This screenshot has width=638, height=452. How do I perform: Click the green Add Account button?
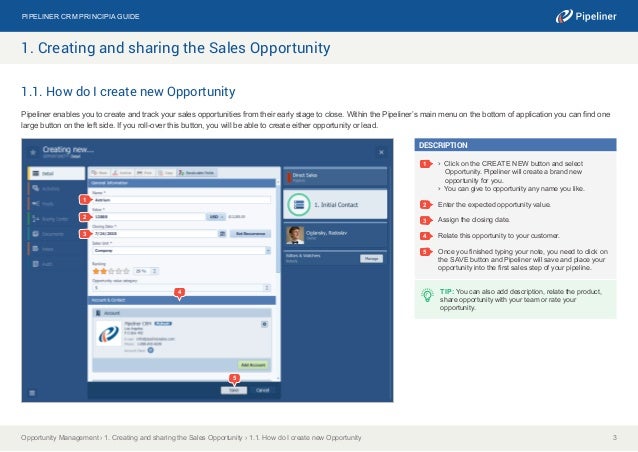coord(253,365)
